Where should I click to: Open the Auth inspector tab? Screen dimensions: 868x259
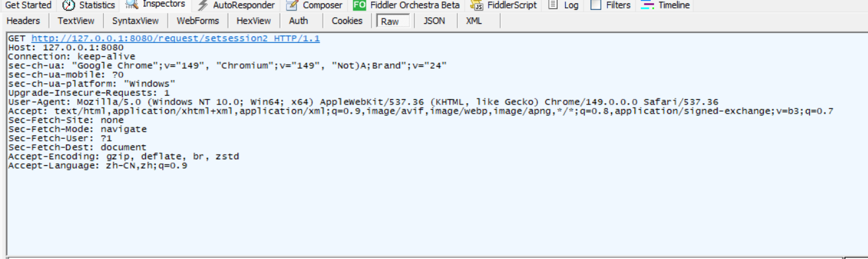298,21
